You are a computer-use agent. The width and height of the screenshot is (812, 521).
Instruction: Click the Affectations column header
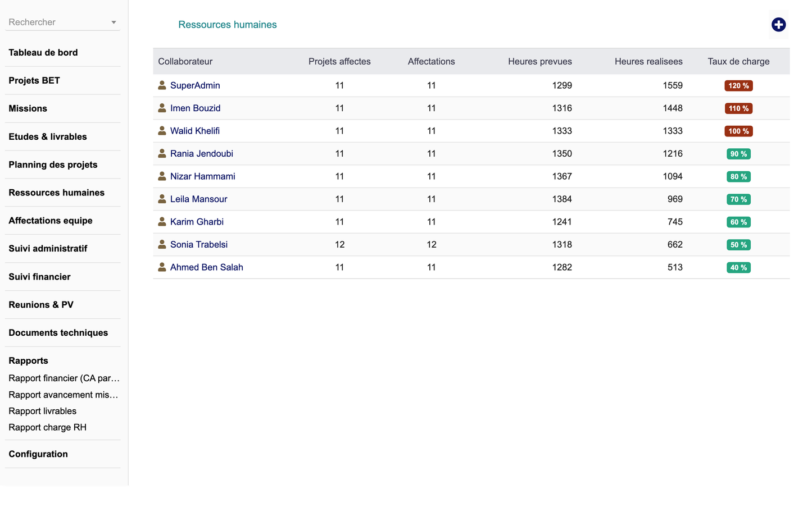coord(431,61)
